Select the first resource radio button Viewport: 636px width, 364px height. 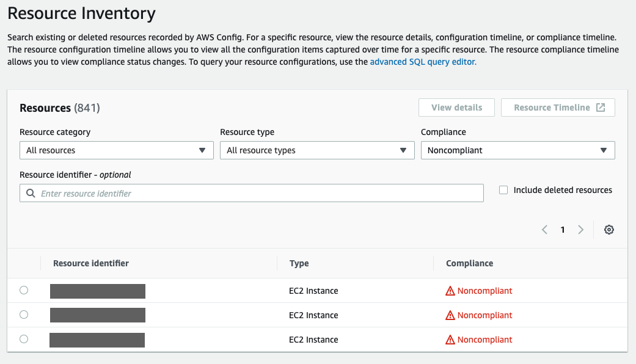coord(24,290)
